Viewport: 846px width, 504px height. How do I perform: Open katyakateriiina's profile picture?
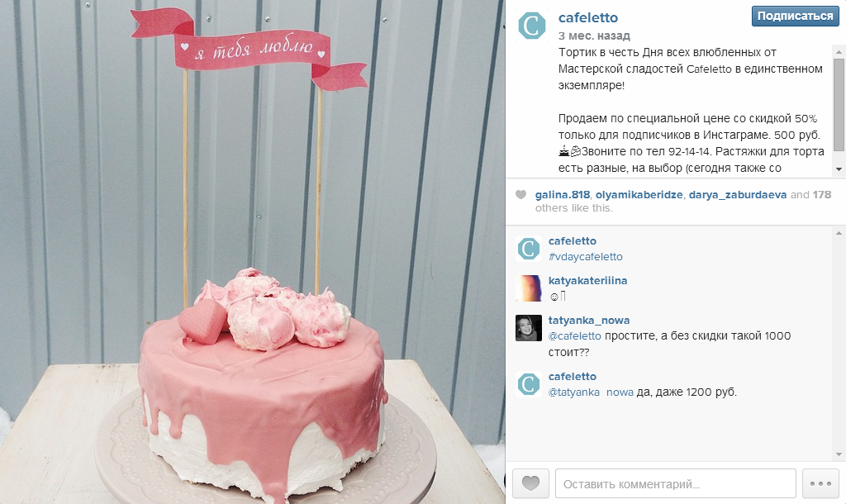pyautogui.click(x=529, y=288)
